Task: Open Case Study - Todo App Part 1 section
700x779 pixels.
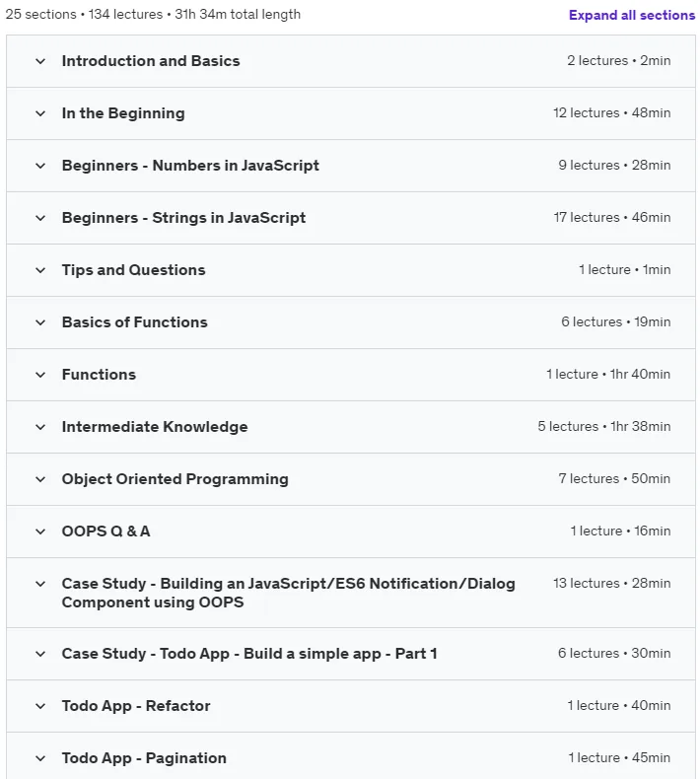Action: [x=249, y=654]
